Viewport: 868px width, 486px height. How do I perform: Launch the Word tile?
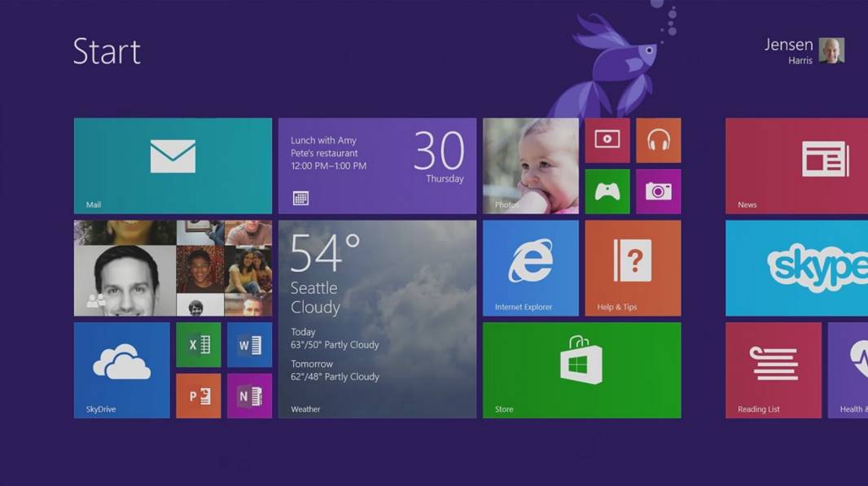pyautogui.click(x=249, y=345)
